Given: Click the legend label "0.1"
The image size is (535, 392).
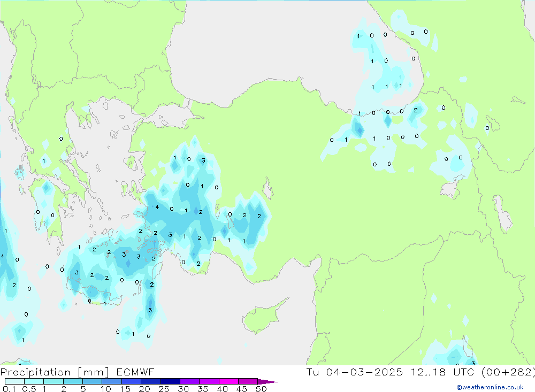Looking at the screenshot, I should coord(9,389).
